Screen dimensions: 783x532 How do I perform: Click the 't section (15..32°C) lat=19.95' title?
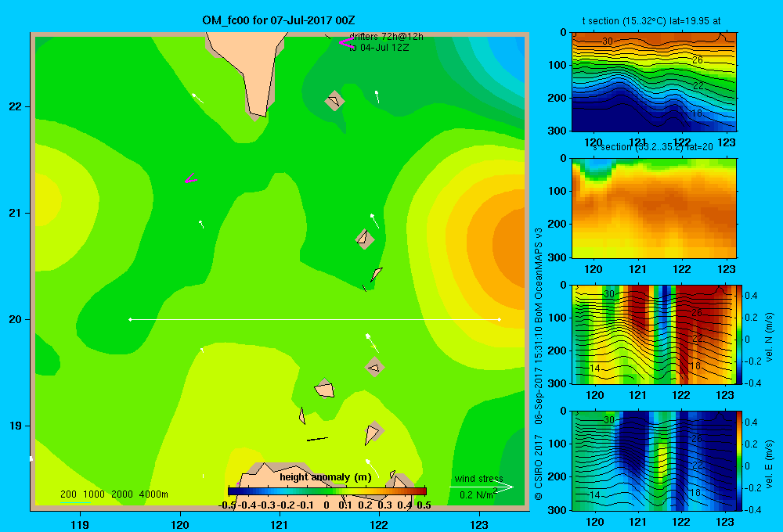pyautogui.click(x=651, y=21)
